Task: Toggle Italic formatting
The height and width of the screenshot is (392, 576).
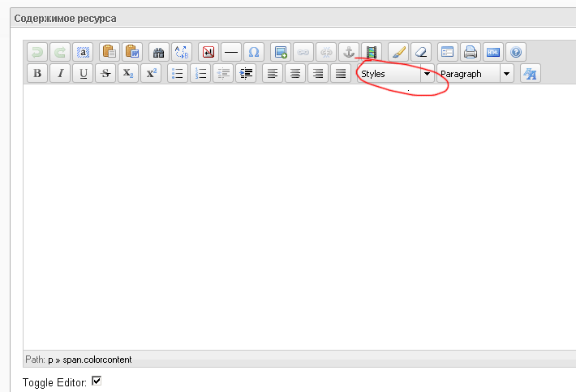Action: pyautogui.click(x=60, y=73)
